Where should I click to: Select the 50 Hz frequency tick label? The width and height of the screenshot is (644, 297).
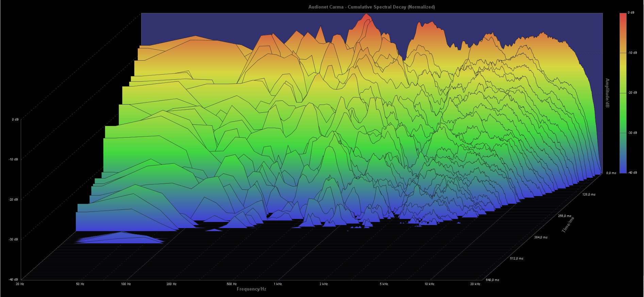point(80,284)
